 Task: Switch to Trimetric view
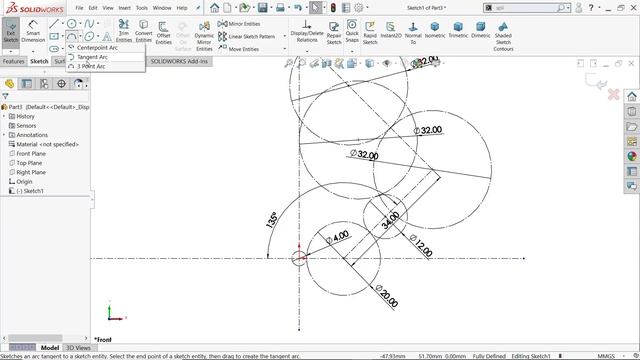tap(458, 30)
